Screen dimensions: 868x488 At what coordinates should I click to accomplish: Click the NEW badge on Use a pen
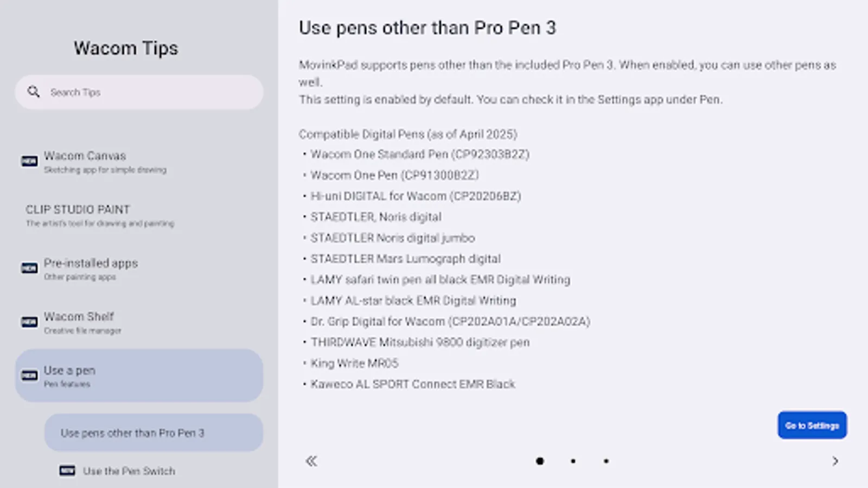tap(29, 375)
